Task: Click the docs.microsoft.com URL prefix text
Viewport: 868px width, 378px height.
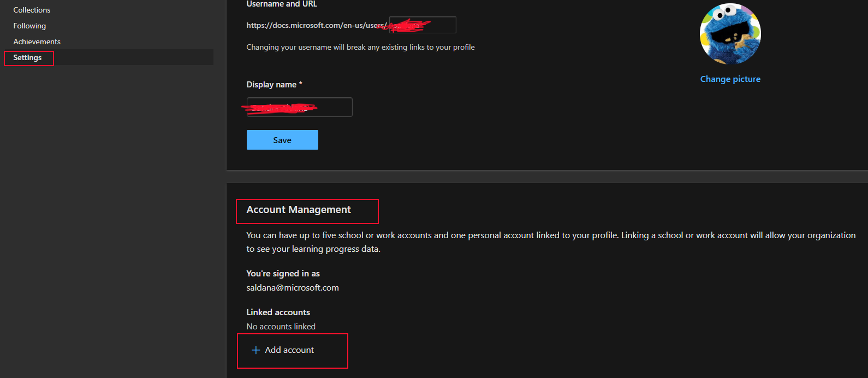Action: pos(317,25)
